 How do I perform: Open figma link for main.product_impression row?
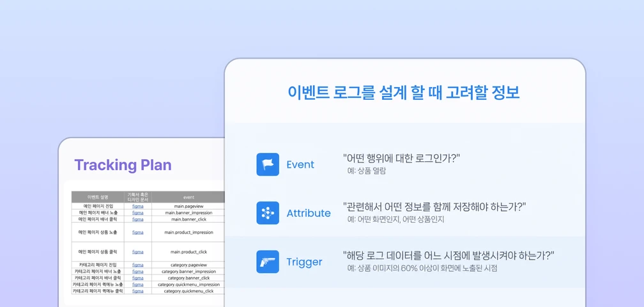[x=137, y=232]
